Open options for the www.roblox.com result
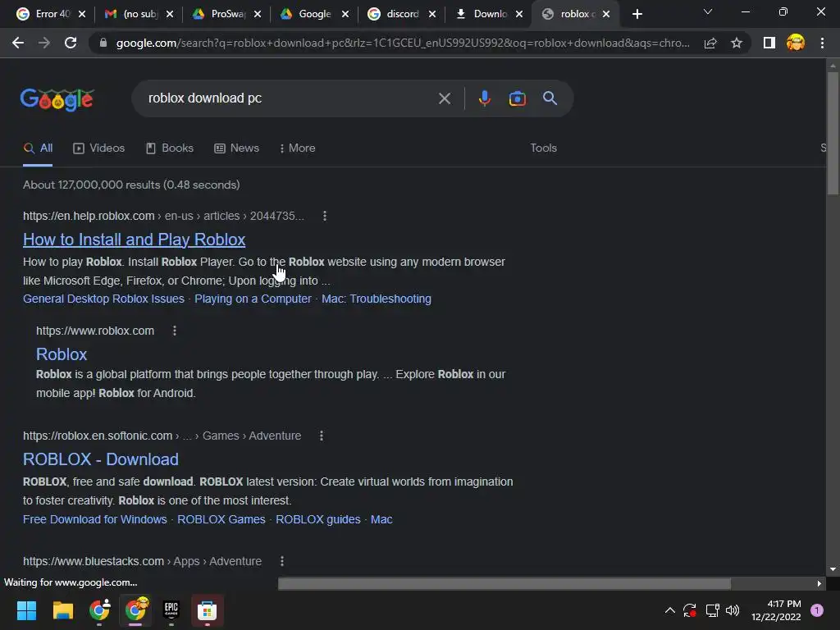Viewport: 840px width, 630px height. pyautogui.click(x=175, y=331)
